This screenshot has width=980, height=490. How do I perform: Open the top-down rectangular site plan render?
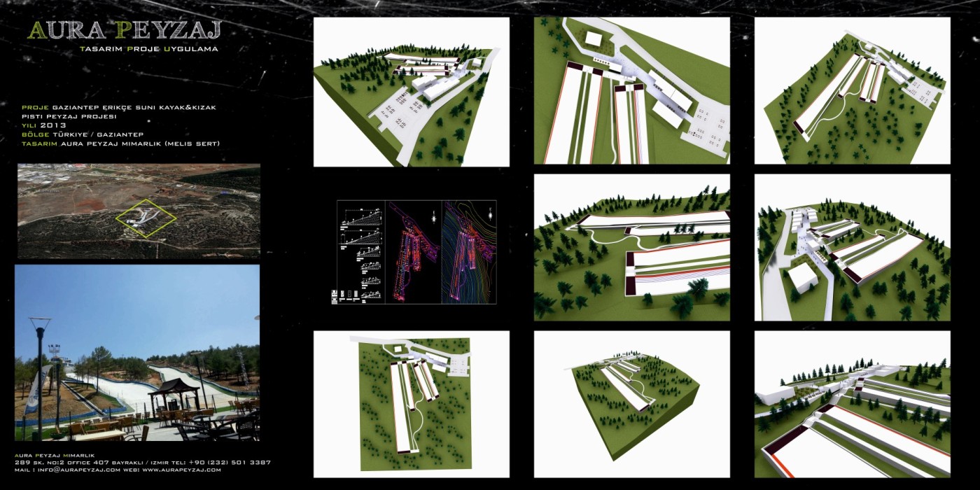(411, 404)
